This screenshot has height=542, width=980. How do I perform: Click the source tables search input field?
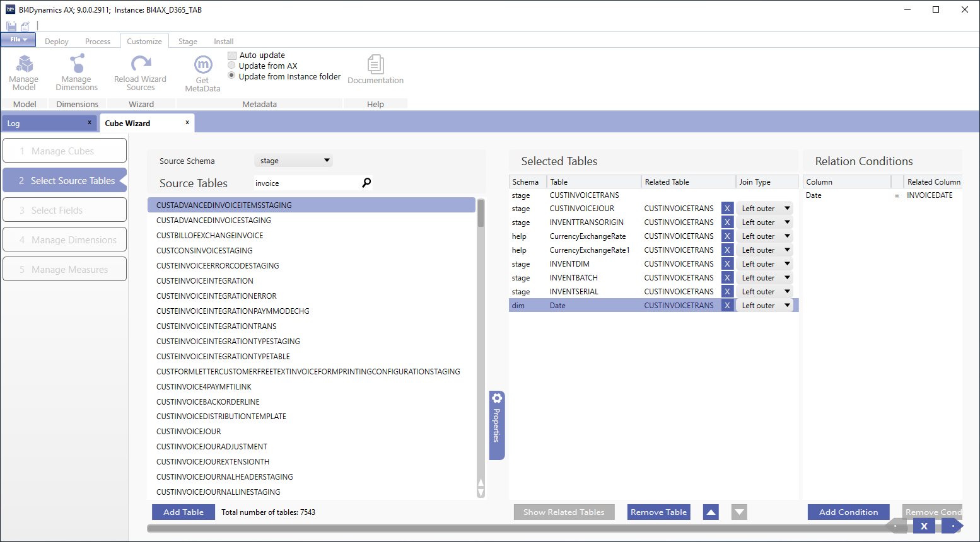point(306,183)
